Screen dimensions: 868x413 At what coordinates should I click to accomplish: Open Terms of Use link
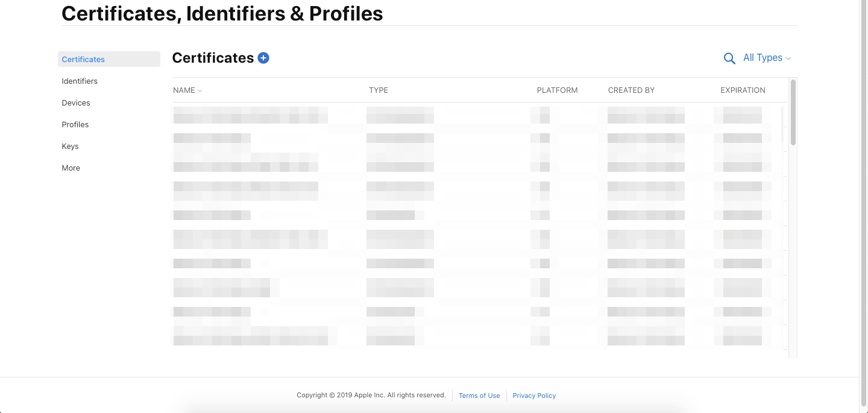click(x=479, y=396)
